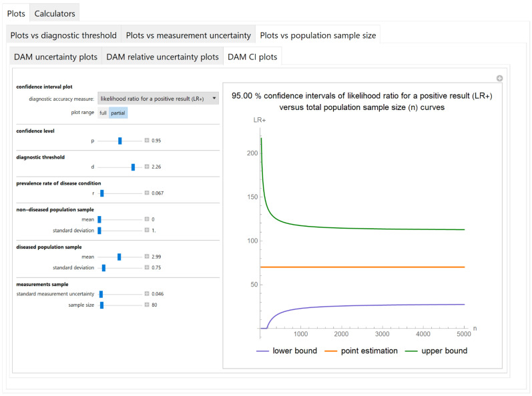This screenshot has width=532, height=396.
Task: Open the Plots vs diagnostic threshold tab
Action: point(63,35)
